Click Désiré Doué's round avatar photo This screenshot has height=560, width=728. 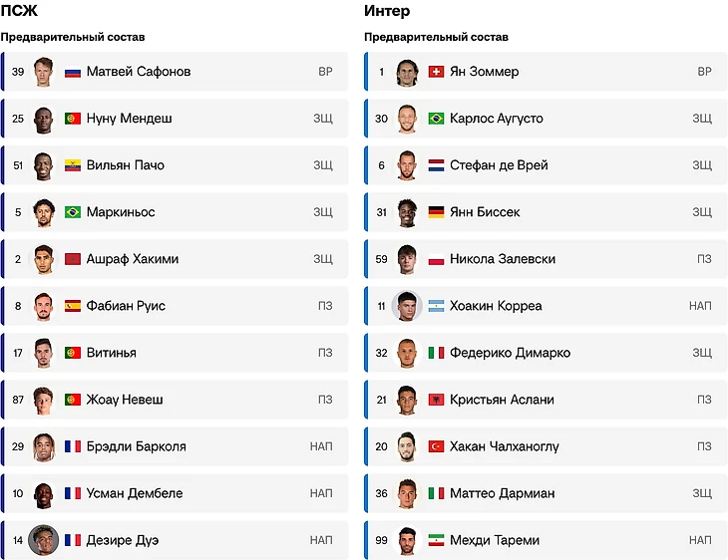tap(44, 540)
